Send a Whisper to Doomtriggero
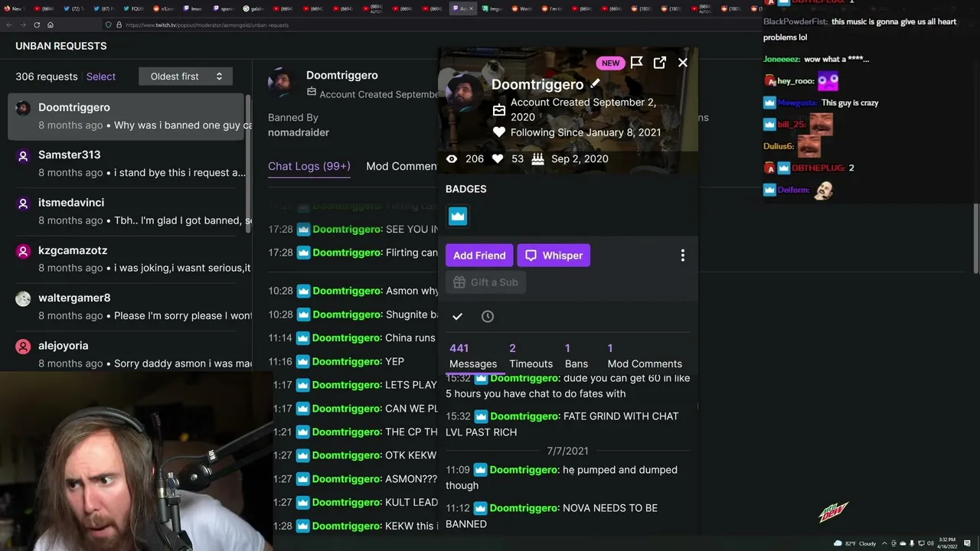The width and height of the screenshot is (980, 551). (554, 256)
